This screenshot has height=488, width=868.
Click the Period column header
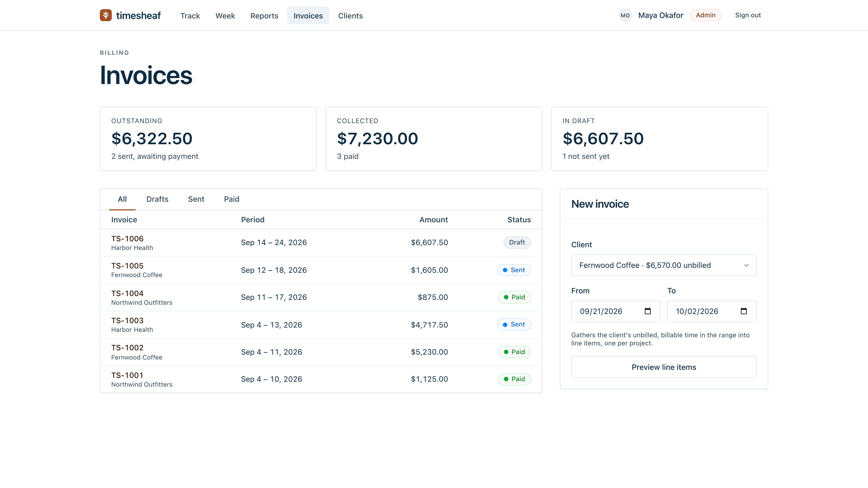point(252,220)
